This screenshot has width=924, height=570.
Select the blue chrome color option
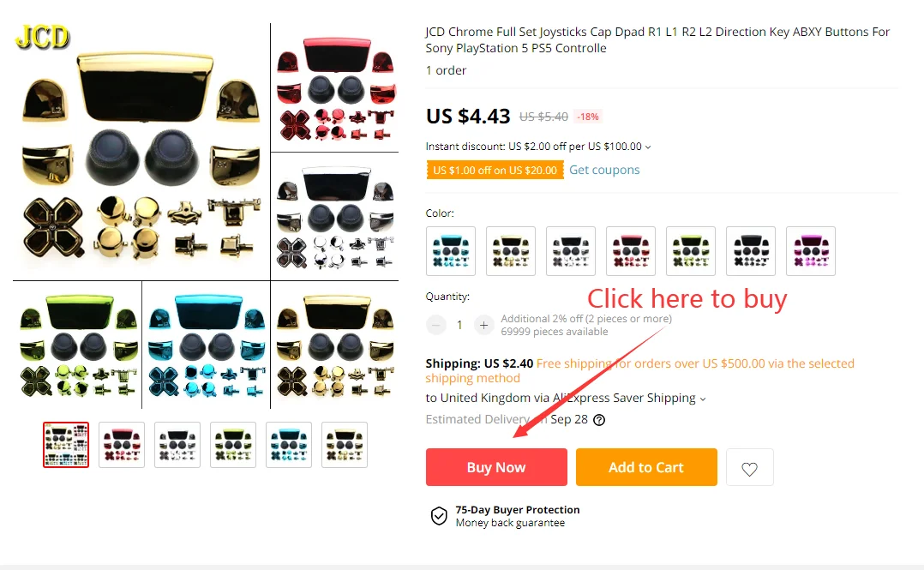451,251
